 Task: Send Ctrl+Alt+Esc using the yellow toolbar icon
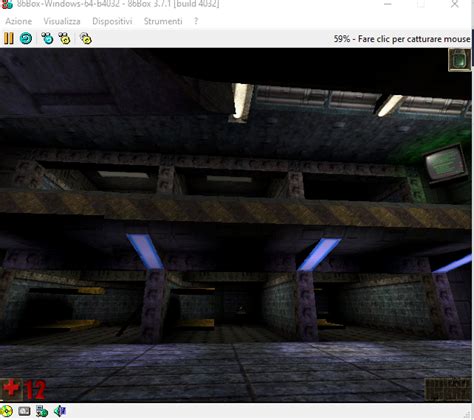click(65, 39)
